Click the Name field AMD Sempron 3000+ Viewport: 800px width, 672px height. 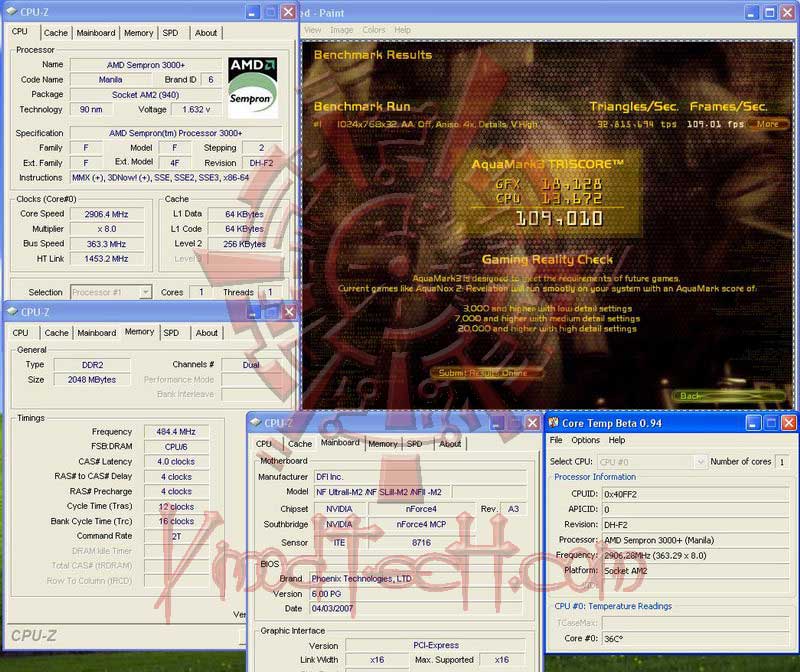pos(146,65)
